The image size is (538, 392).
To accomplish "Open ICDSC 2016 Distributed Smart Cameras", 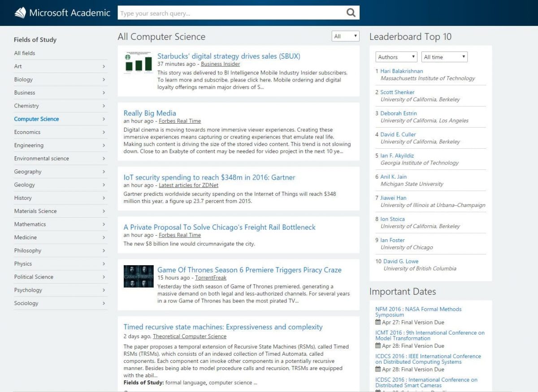I will (x=426, y=383).
